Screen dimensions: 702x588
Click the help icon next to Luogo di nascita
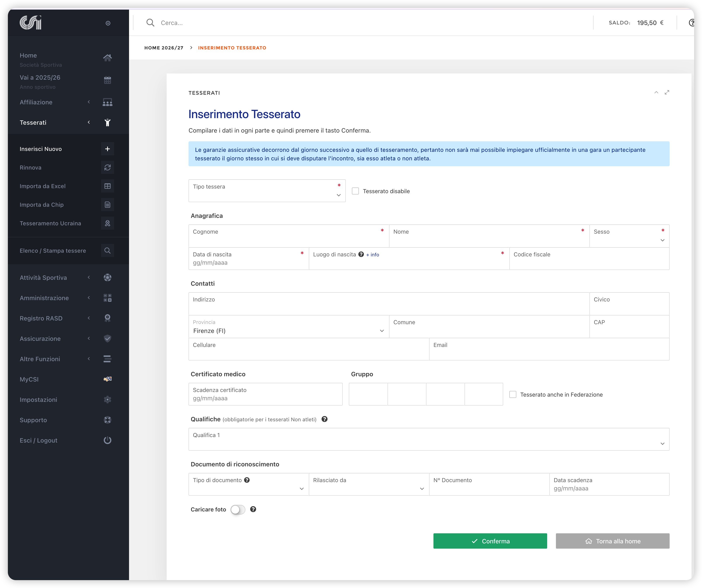coord(361,254)
